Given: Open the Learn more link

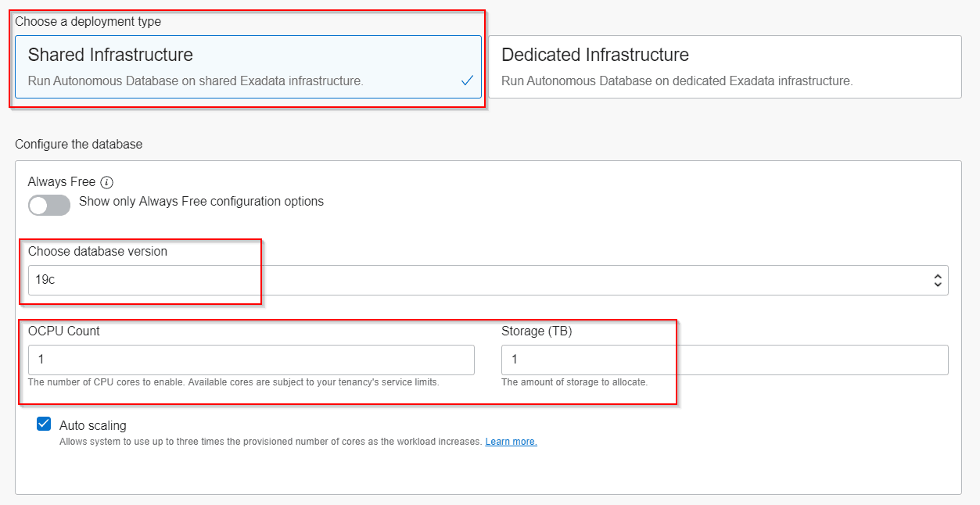Looking at the screenshot, I should 511,442.
